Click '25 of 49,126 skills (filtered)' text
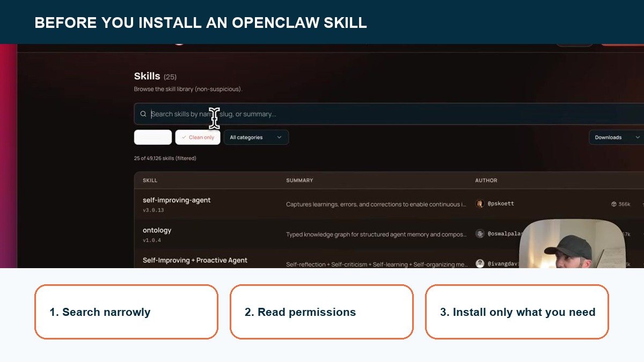The height and width of the screenshot is (362, 644). click(x=165, y=158)
